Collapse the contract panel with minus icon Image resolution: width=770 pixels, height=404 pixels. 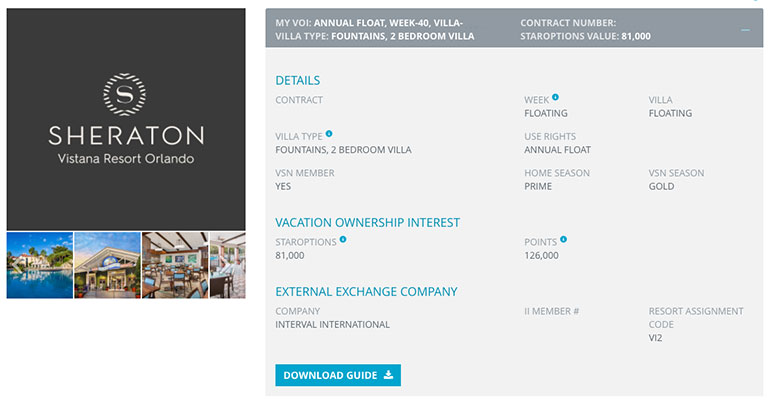pyautogui.click(x=745, y=30)
